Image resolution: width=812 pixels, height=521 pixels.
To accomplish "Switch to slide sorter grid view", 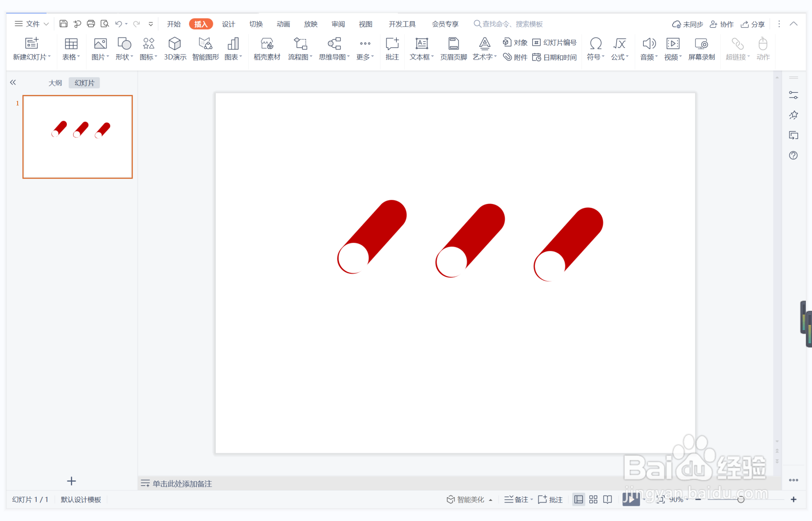I will click(x=593, y=499).
